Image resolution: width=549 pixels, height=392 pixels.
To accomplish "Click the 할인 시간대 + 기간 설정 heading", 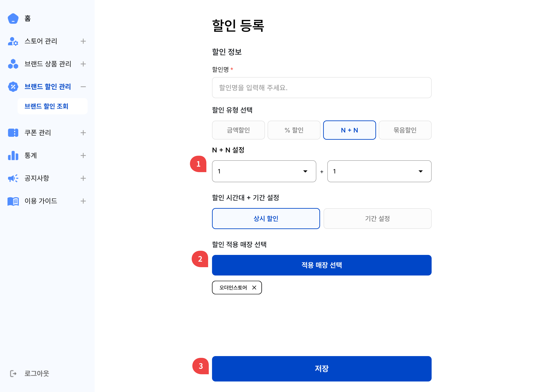I will [x=245, y=198].
